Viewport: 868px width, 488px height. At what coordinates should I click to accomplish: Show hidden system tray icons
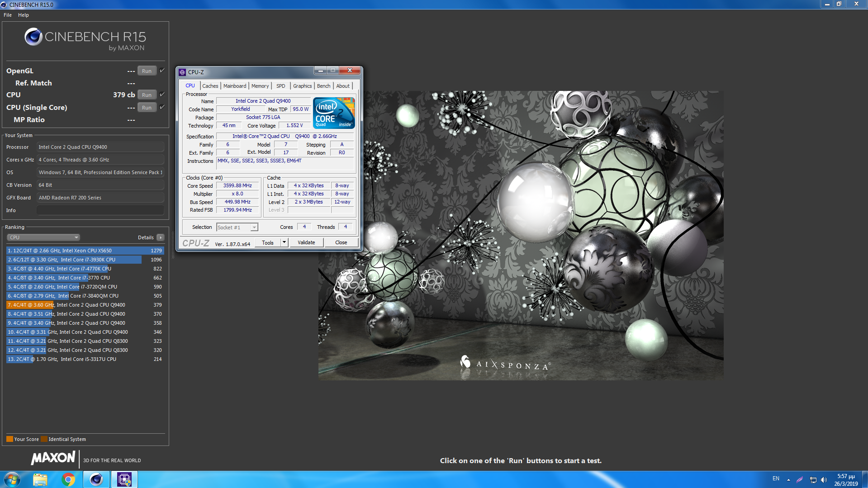click(788, 480)
